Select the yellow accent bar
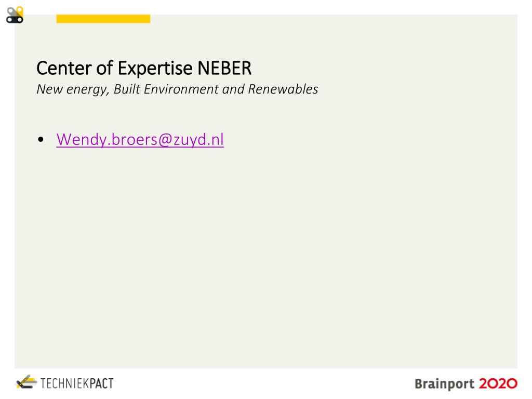Viewport: 532px width, 399px height. [x=103, y=19]
